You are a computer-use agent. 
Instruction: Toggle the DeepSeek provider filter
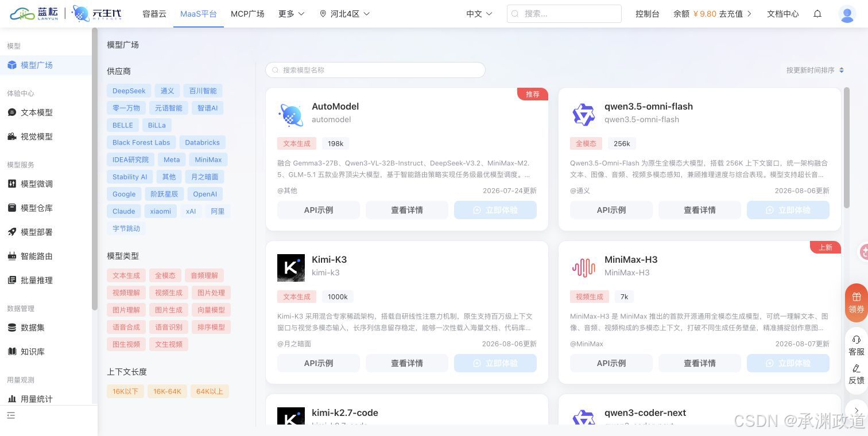pos(129,91)
